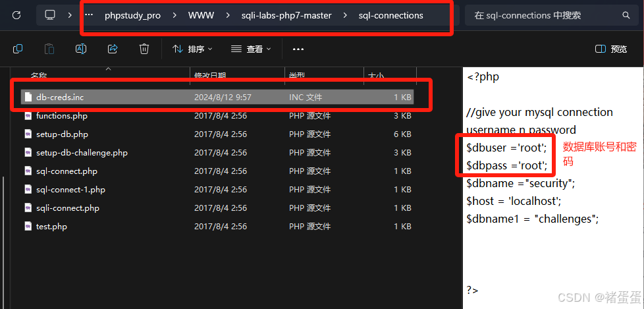Click the setup-db-challenge.php file icon
Screen dimensions: 644x309
pyautogui.click(x=28, y=153)
